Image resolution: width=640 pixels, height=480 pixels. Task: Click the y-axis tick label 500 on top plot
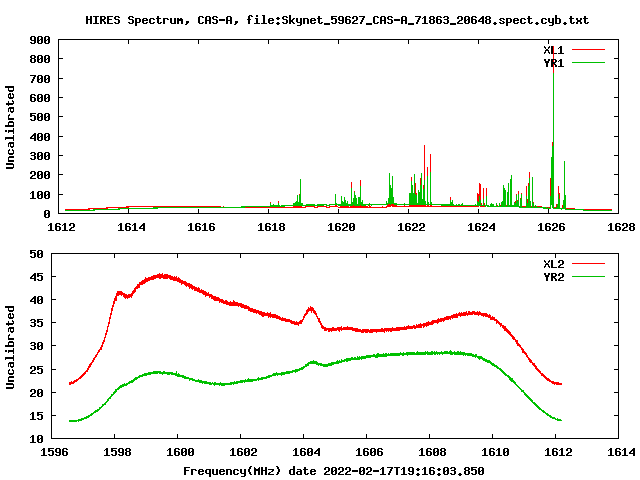pos(40,117)
